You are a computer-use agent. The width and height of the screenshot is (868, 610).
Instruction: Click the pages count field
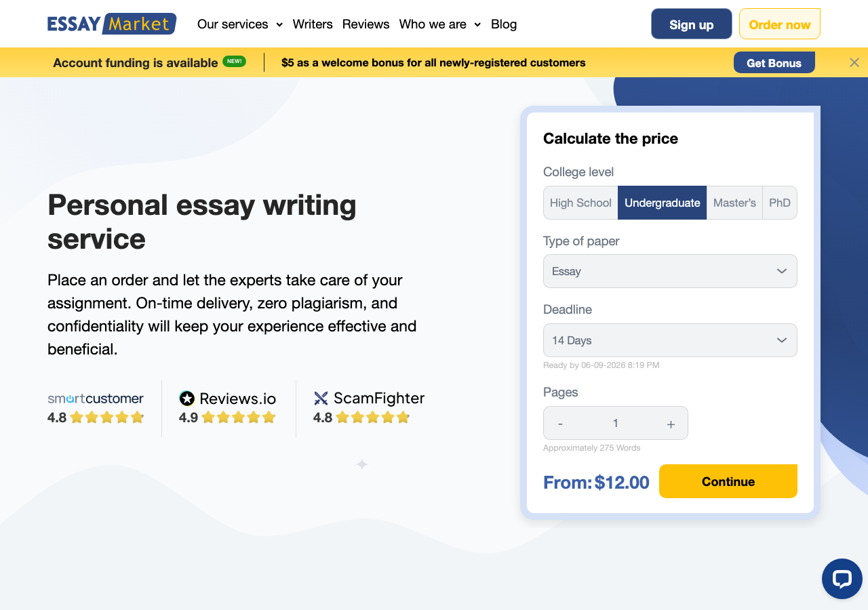coord(616,423)
